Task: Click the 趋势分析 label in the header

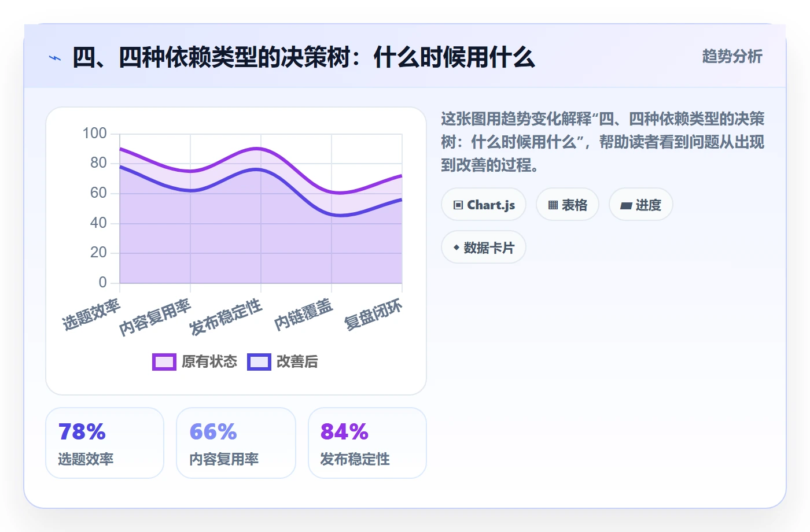Action: coord(732,56)
